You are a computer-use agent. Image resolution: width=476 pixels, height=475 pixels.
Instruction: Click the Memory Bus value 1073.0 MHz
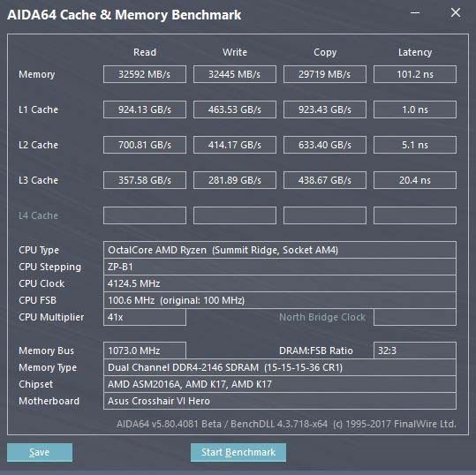coord(145,351)
